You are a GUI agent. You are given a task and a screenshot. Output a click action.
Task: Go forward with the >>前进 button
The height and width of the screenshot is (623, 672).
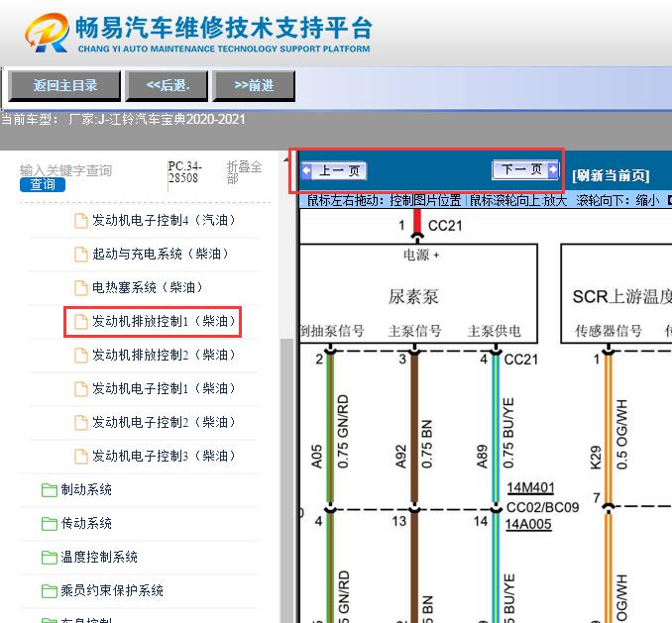point(254,85)
